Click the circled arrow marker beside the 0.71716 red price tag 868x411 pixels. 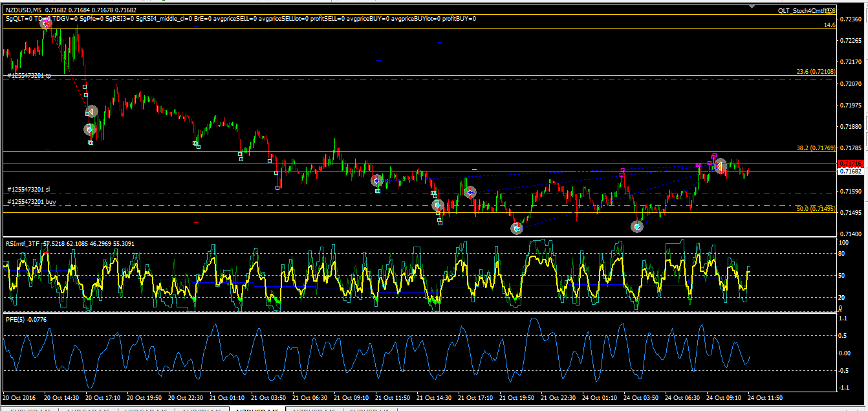pos(720,166)
